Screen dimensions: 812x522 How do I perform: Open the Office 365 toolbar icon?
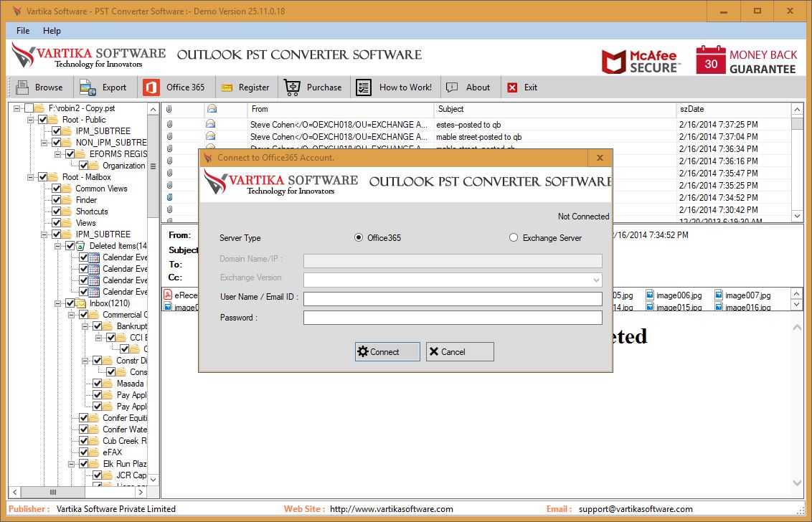click(x=151, y=87)
